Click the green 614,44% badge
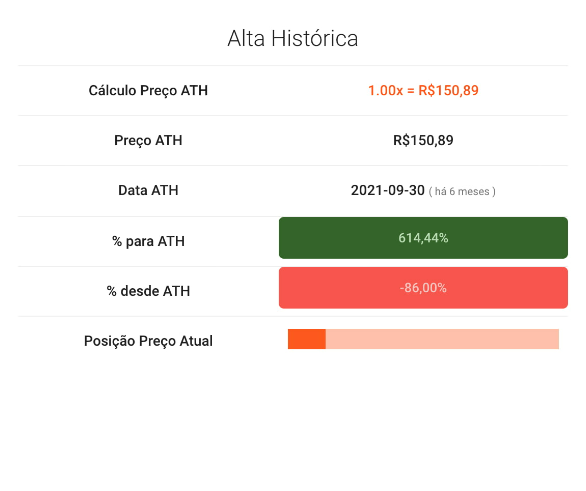 click(x=423, y=238)
